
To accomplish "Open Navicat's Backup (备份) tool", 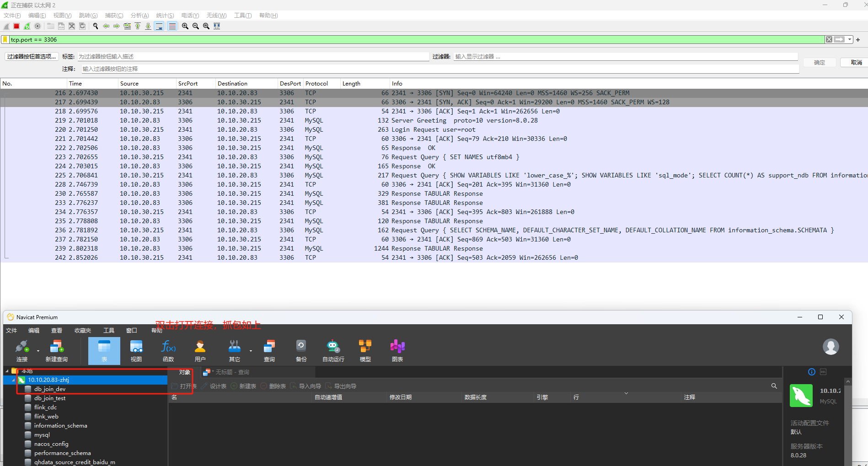I will 301,351.
